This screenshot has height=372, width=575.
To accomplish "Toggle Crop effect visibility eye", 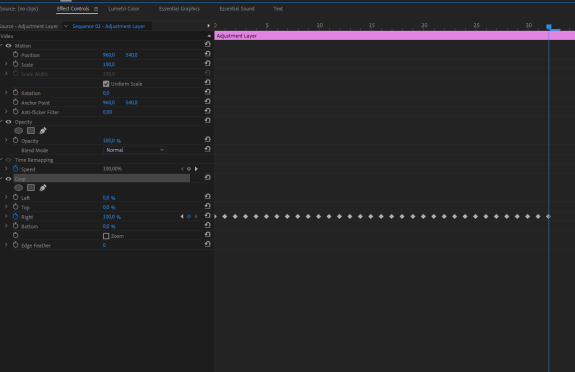I will tap(8, 179).
